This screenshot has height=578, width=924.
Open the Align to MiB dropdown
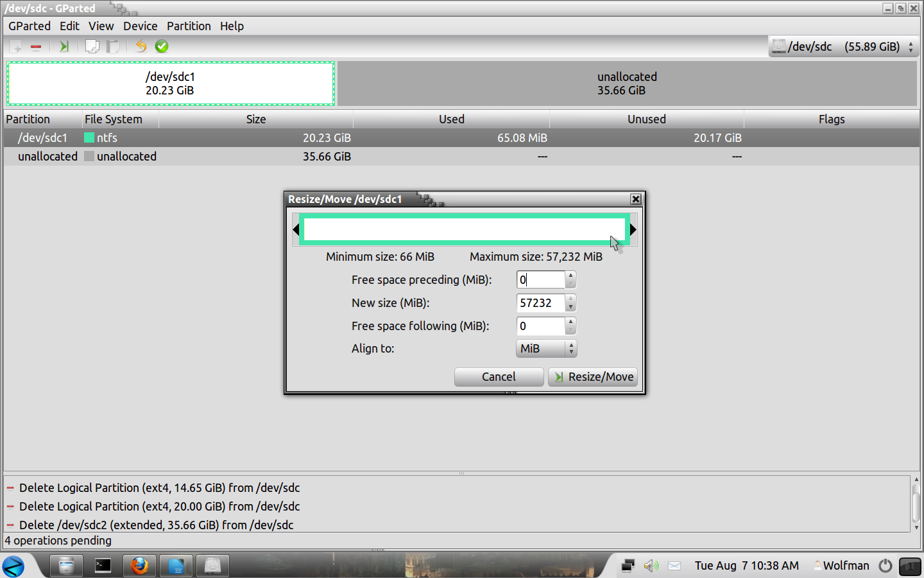click(546, 349)
